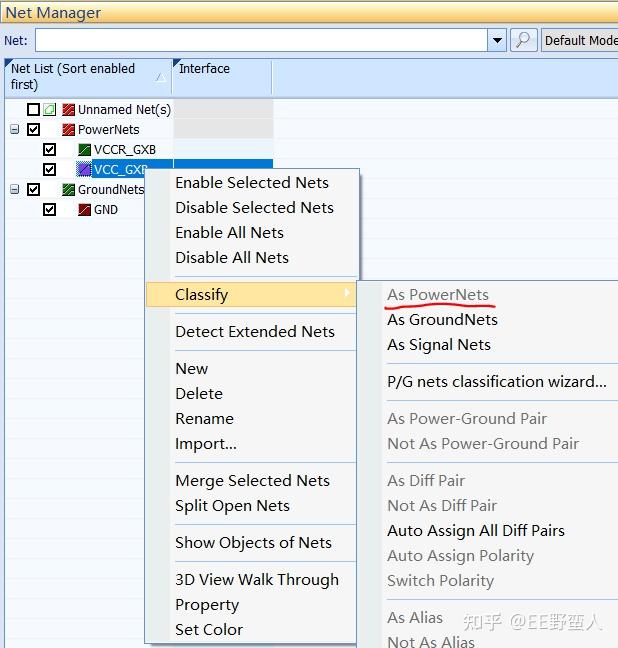
Task: Collapse the GroundNets tree group
Action: click(15, 189)
